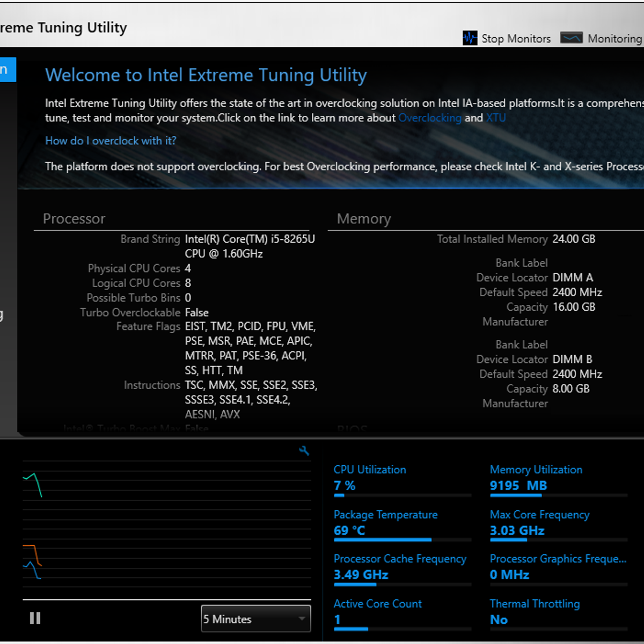Open graph settings with the wrench icon

click(304, 451)
